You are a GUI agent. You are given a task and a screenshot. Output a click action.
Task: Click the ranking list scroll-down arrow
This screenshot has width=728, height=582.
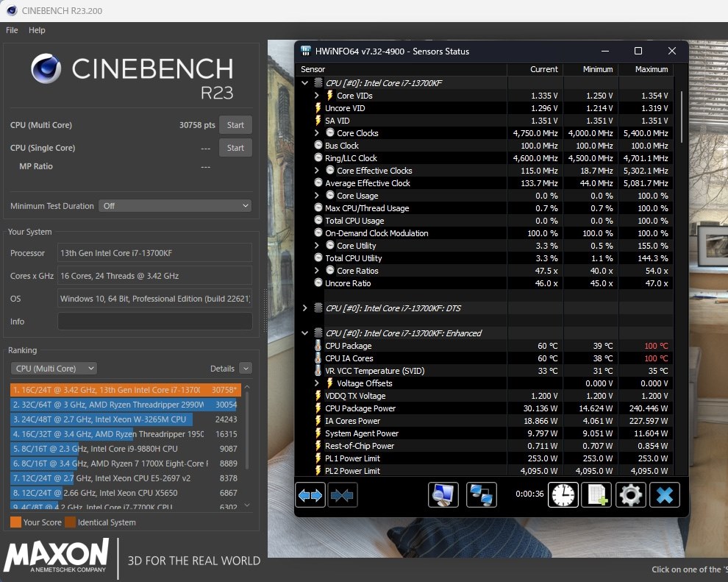[247, 505]
